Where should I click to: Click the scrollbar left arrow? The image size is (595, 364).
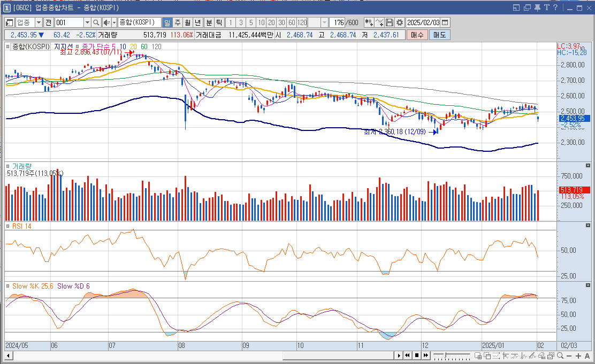[8, 355]
